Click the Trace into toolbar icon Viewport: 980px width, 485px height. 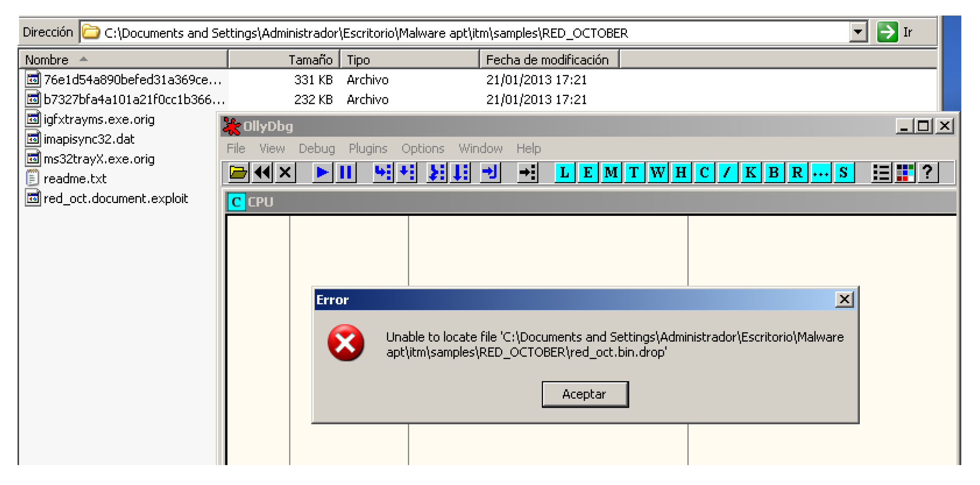[437, 173]
